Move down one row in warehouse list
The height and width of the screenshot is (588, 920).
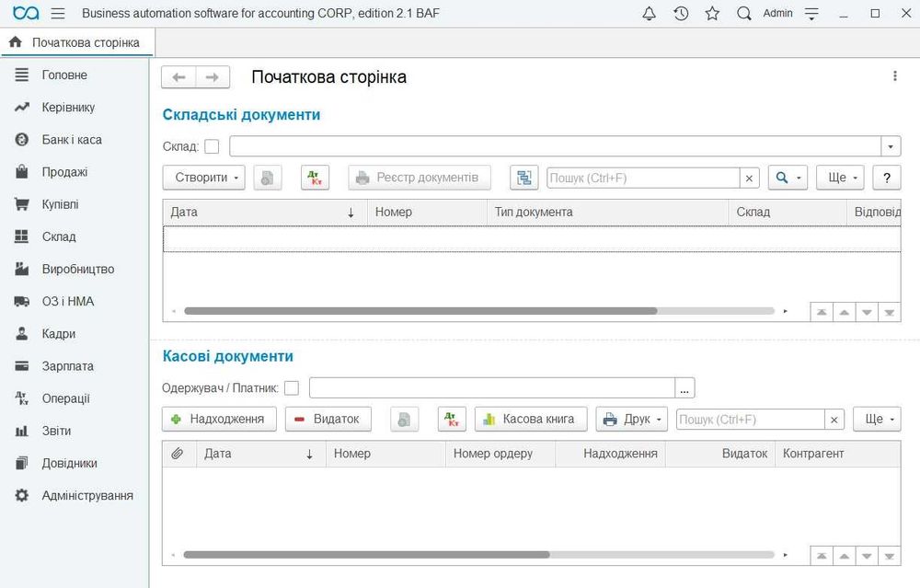(x=867, y=312)
